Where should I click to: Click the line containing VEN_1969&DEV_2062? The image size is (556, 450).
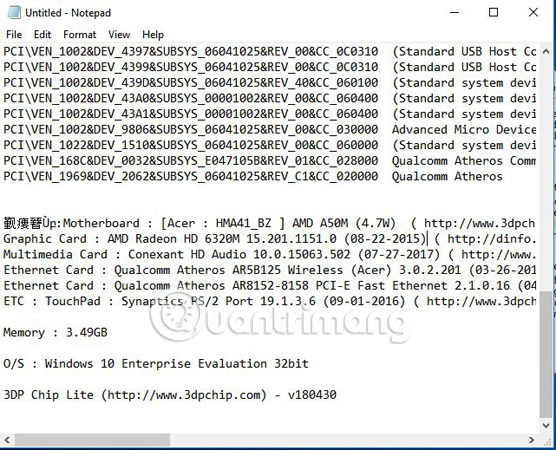tap(253, 176)
